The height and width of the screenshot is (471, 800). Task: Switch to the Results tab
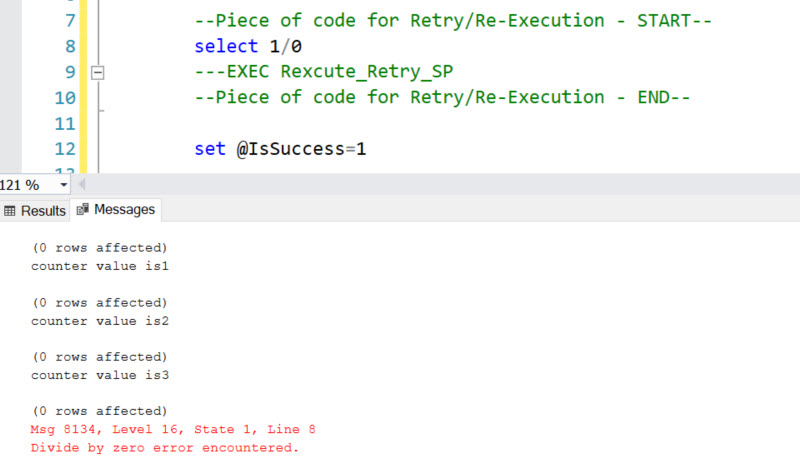(42, 211)
